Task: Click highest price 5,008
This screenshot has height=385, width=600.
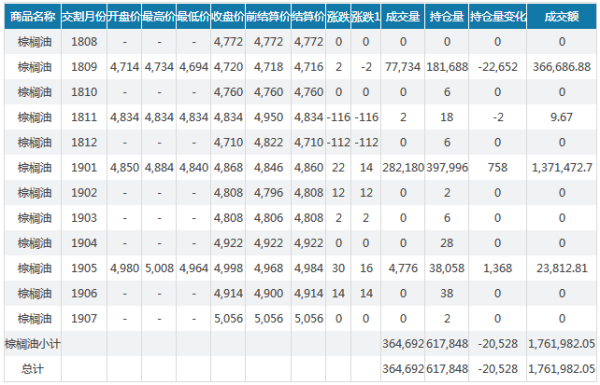Action: 159,268
